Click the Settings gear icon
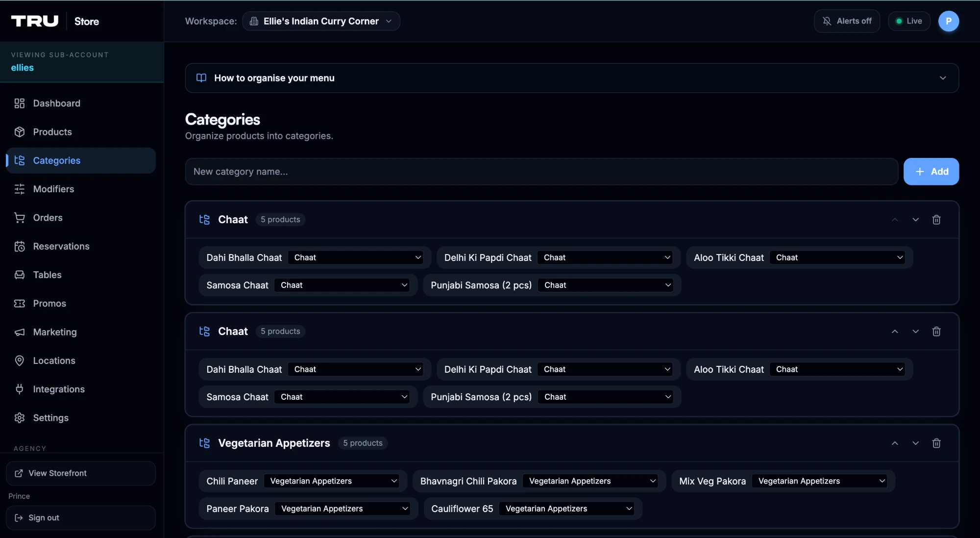 coord(20,418)
